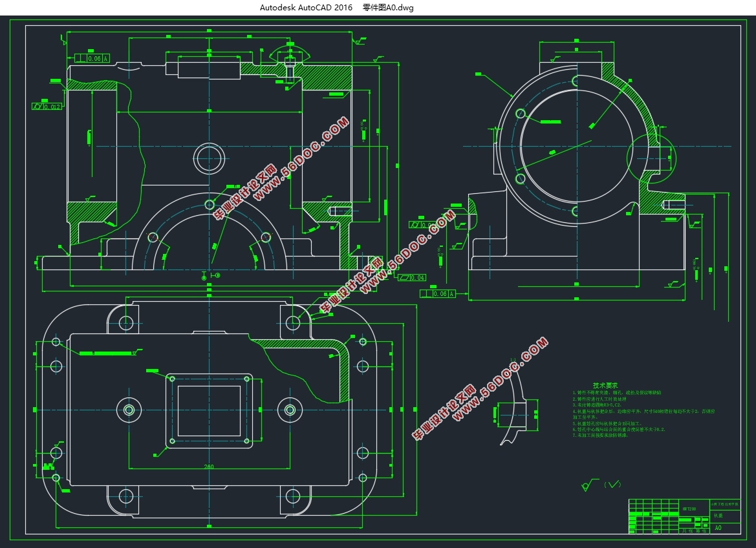Click the A0 cell in the title block
Screen dimensions: 756x548
(718, 528)
